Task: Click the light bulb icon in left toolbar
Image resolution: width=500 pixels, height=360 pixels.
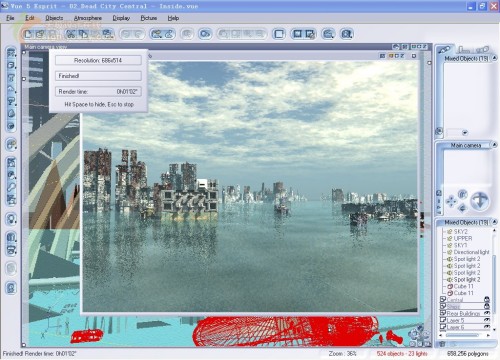Action: click(x=11, y=219)
